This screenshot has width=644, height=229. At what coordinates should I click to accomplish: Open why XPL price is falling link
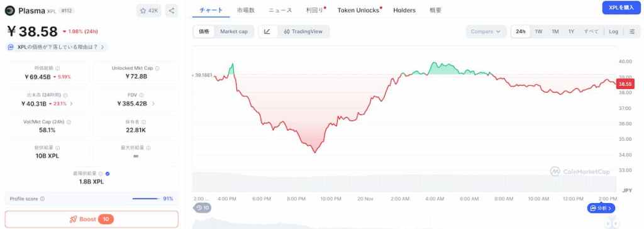[57, 47]
